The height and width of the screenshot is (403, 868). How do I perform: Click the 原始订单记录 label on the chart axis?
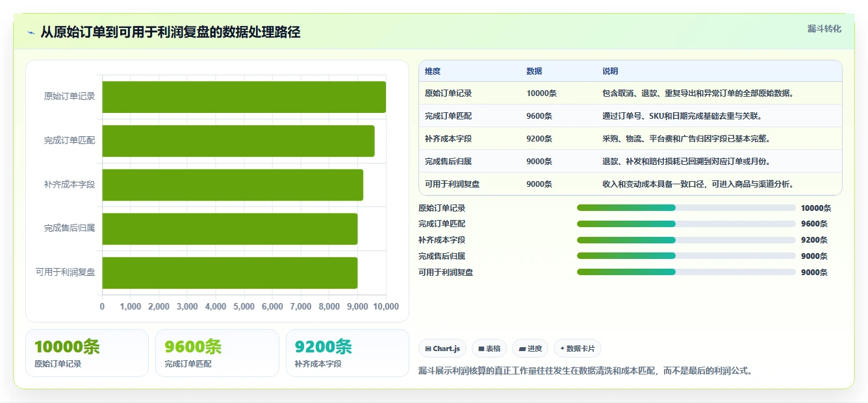(70, 97)
